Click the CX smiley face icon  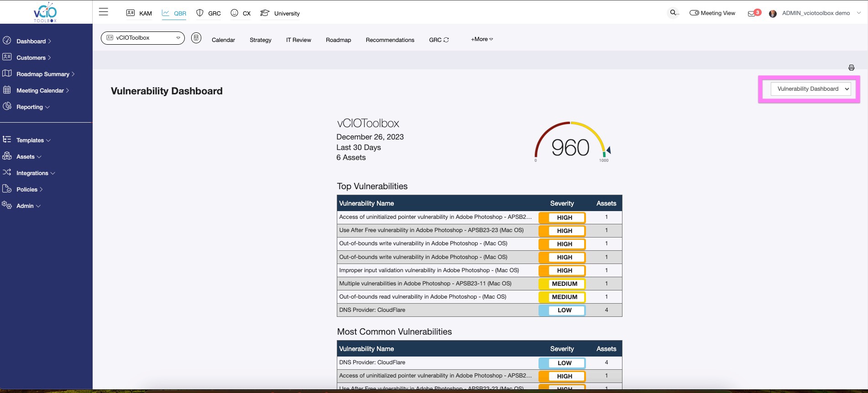tap(235, 13)
